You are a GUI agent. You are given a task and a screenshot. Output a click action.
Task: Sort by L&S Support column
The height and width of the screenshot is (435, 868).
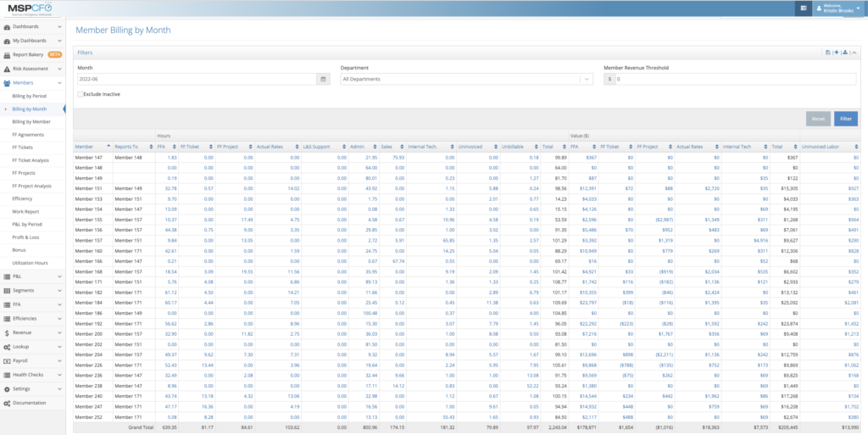pos(325,147)
